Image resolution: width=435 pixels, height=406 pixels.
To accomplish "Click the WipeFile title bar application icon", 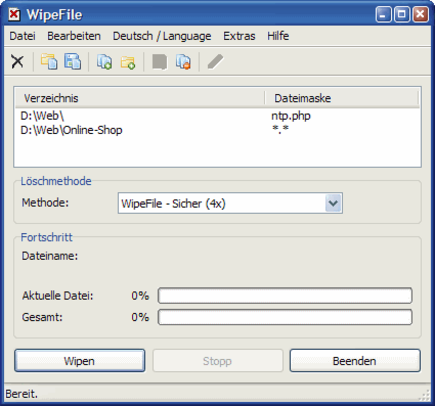I will 14,15.
